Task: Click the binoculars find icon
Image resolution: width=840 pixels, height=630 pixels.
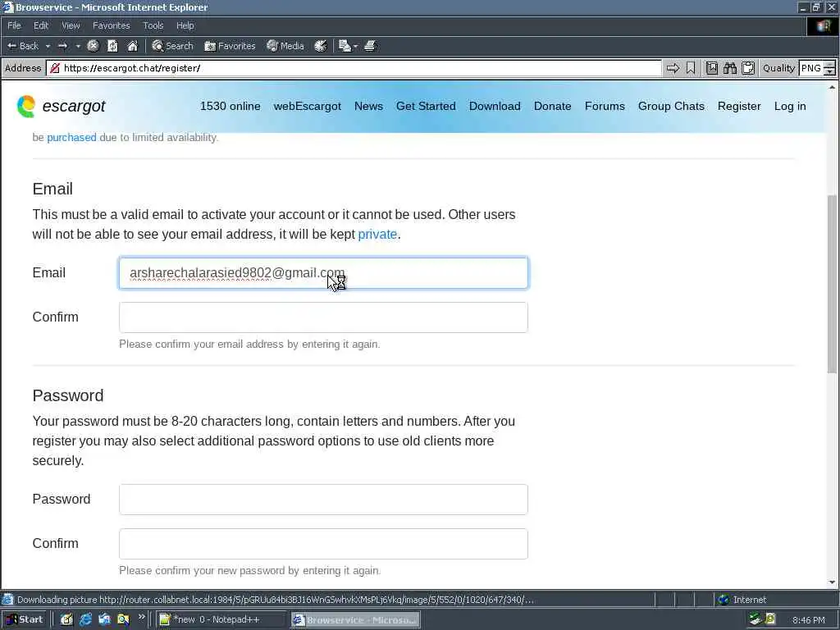Action: (x=729, y=68)
